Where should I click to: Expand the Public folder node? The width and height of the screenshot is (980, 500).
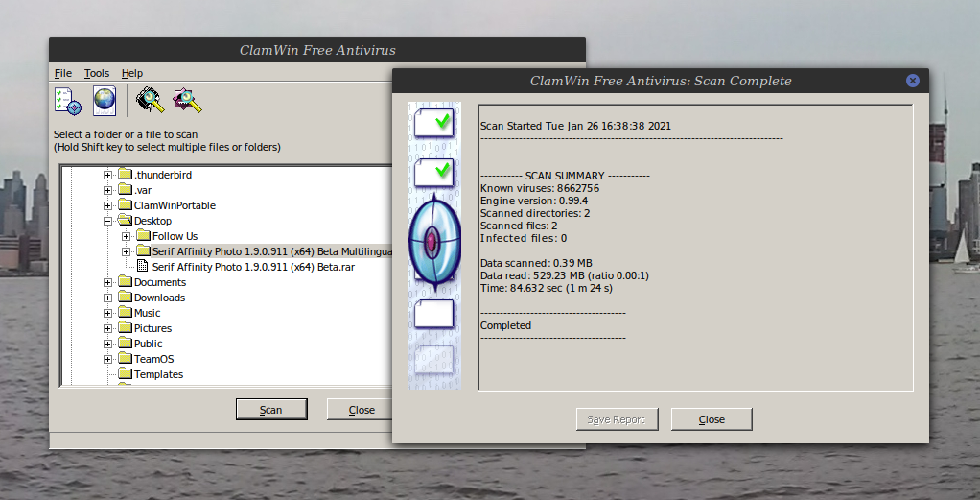point(107,344)
